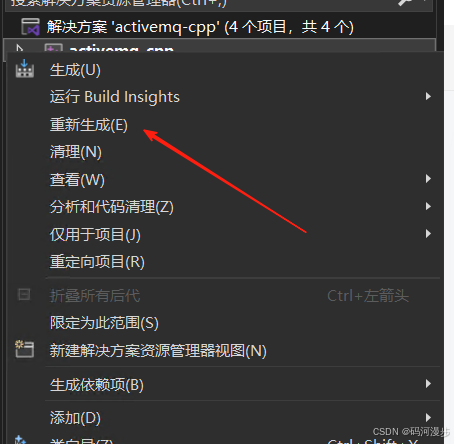Click the Build icon beside 生成(U)

pos(25,69)
